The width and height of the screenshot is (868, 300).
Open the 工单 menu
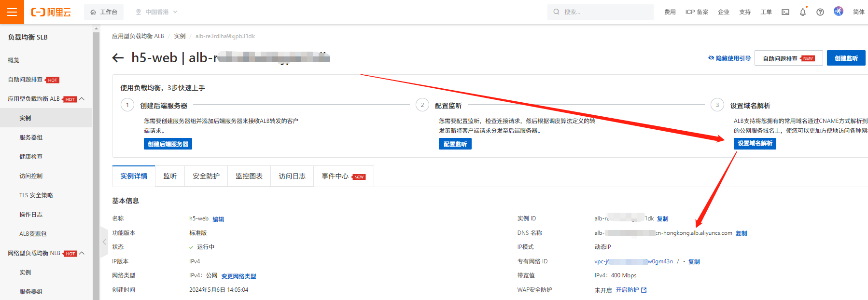click(x=766, y=12)
